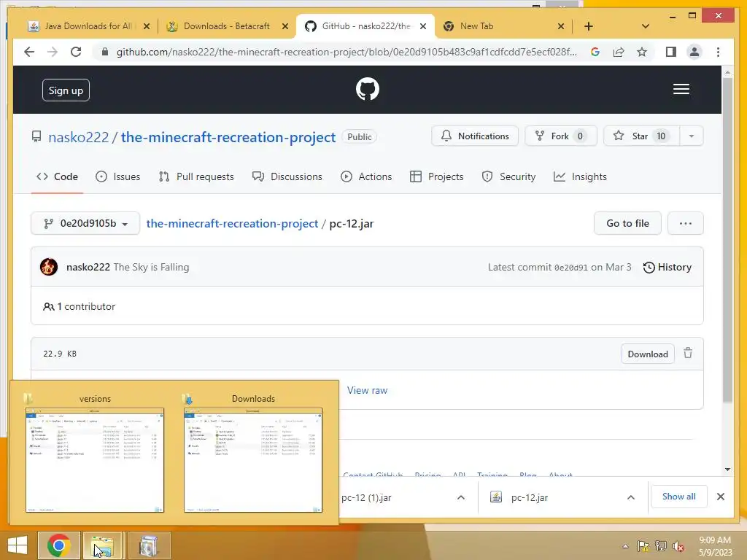The width and height of the screenshot is (747, 560).
Task: Click Show all downloads
Action: point(679,496)
